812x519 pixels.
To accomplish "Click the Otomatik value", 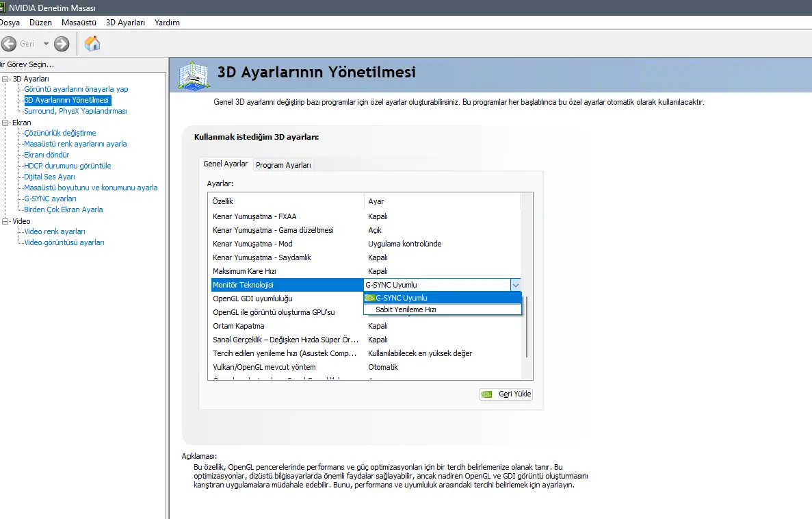I will [383, 367].
